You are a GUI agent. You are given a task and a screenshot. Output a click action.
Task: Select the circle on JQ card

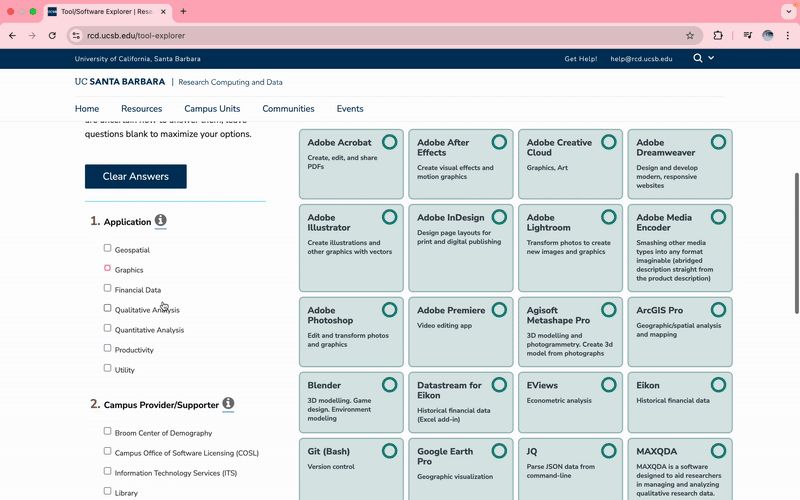[609, 451]
